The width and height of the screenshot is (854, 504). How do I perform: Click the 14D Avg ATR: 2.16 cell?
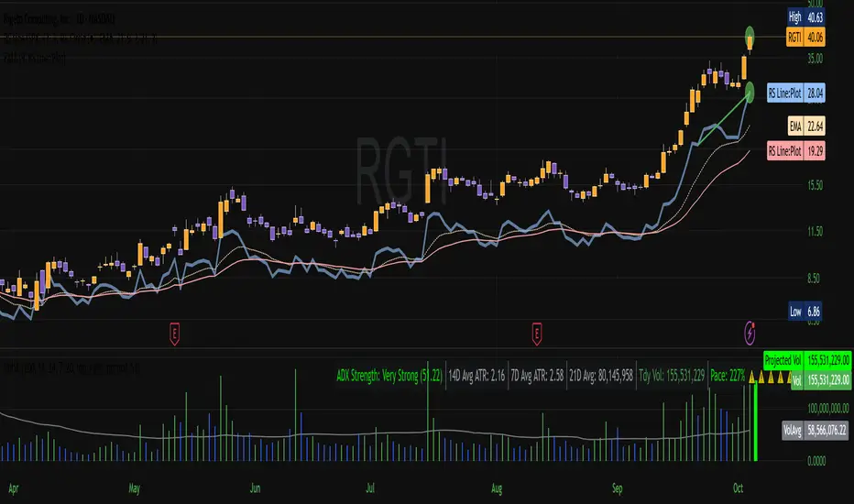click(x=476, y=376)
